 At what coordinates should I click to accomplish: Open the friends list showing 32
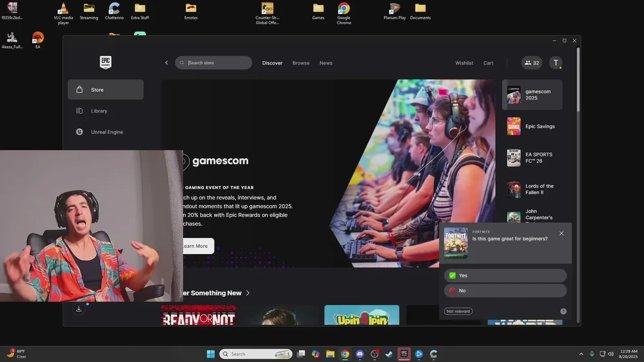click(x=532, y=63)
